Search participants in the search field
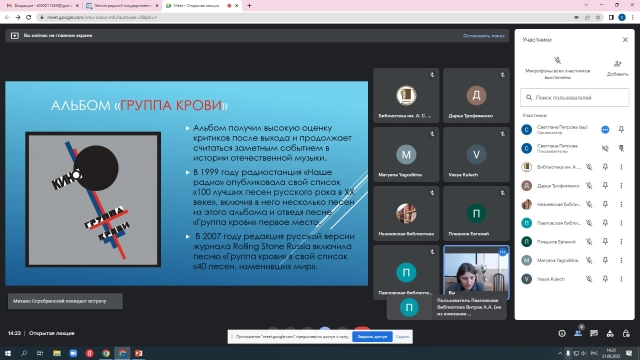Viewport: 640px width, 360px height. [x=574, y=98]
